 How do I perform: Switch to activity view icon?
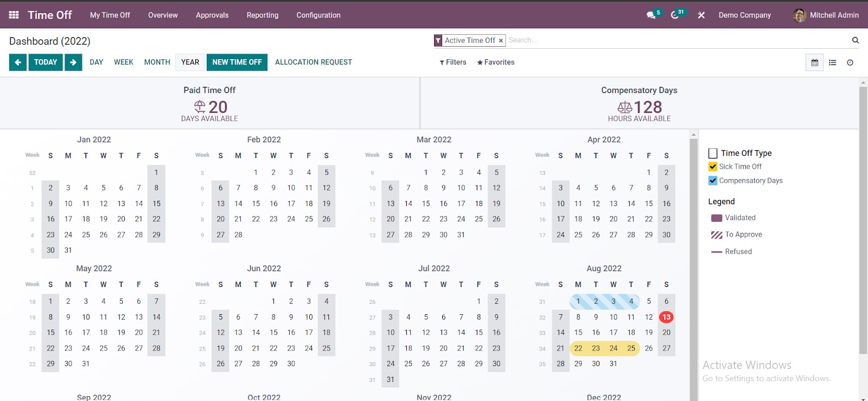coord(850,62)
